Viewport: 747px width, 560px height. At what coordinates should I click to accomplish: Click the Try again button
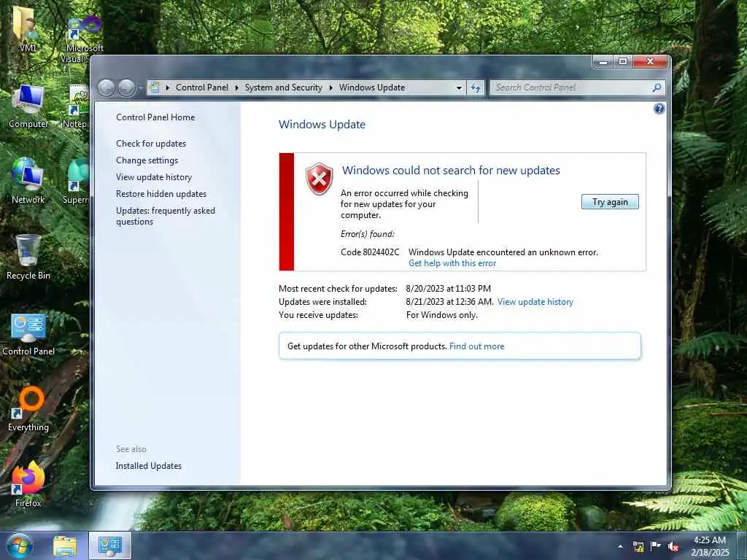click(x=610, y=202)
